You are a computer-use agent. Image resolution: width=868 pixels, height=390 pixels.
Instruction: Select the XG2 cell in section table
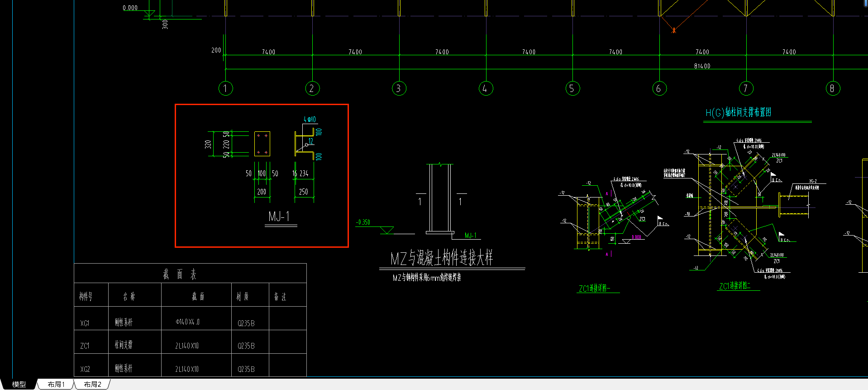[85, 370]
